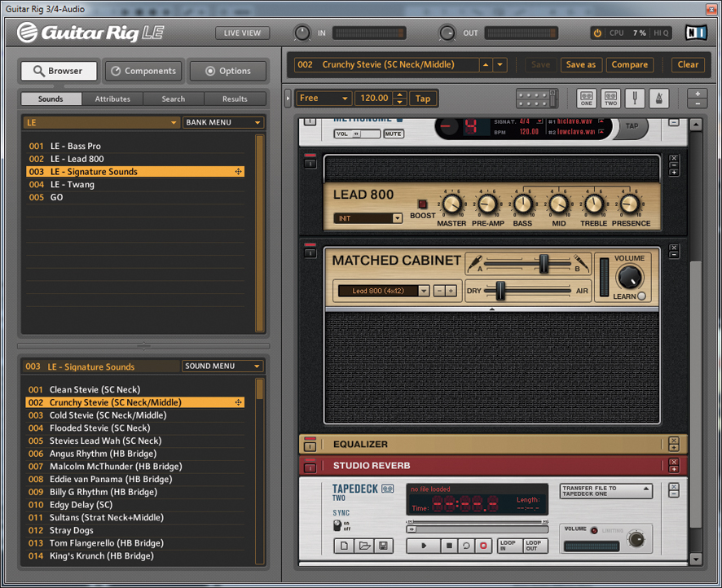
Task: Toggle the global power button near CPU
Action: coord(597,33)
